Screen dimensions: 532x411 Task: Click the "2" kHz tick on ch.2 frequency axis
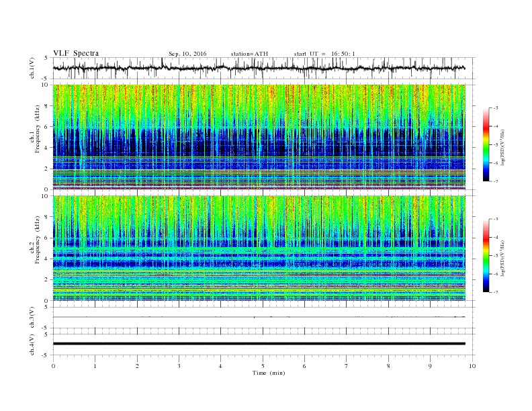point(46,280)
